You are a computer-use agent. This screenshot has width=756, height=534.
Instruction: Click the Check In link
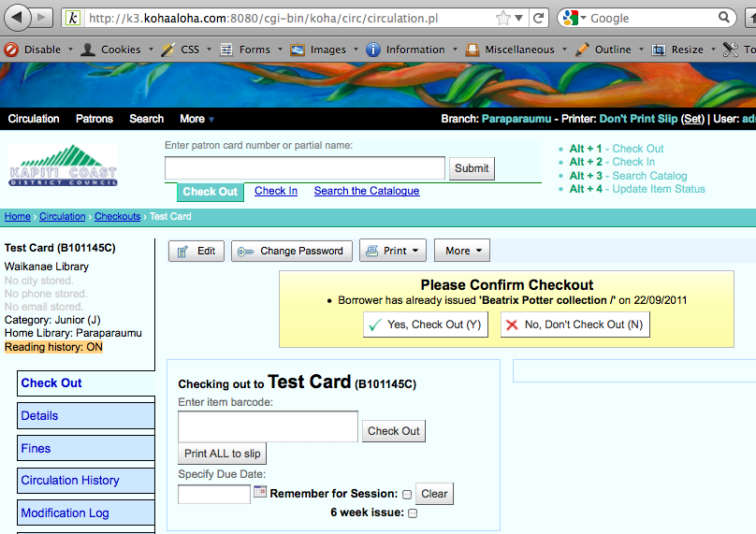coord(276,191)
